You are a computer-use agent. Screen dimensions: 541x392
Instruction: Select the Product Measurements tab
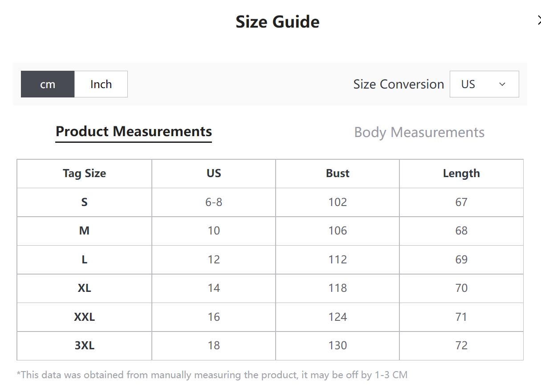(134, 132)
